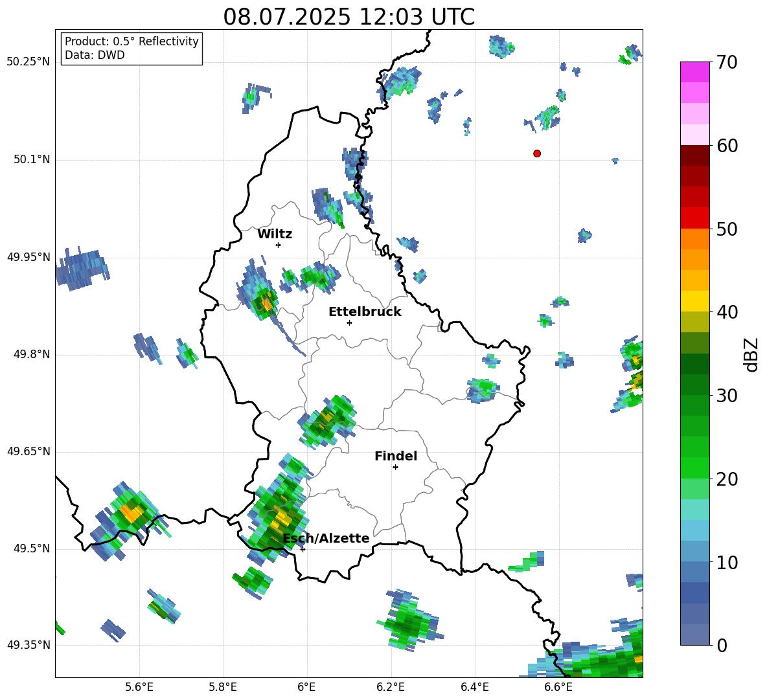Click the Data: DWD text

pyautogui.click(x=95, y=55)
